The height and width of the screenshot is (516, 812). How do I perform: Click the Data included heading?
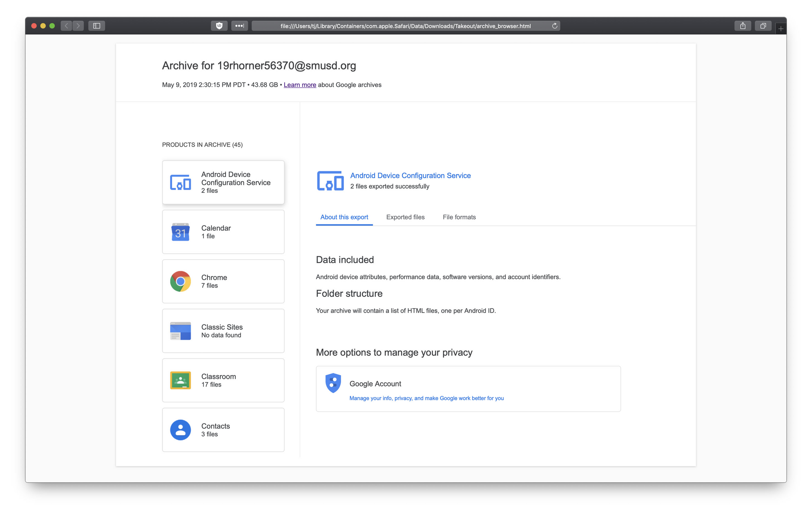(x=345, y=260)
